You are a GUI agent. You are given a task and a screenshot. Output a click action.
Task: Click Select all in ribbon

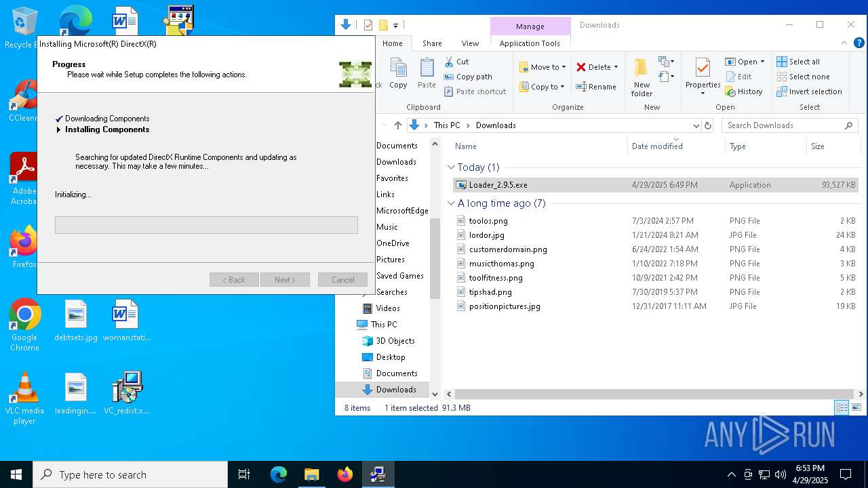[x=798, y=62]
